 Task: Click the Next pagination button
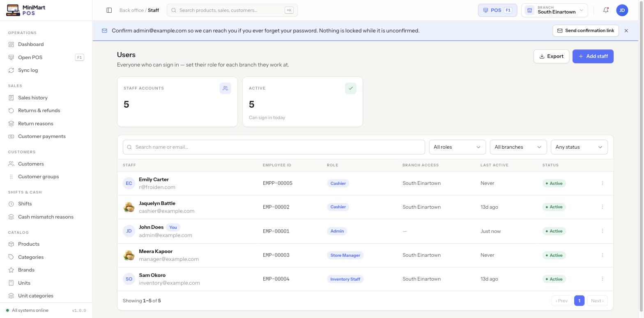click(597, 301)
